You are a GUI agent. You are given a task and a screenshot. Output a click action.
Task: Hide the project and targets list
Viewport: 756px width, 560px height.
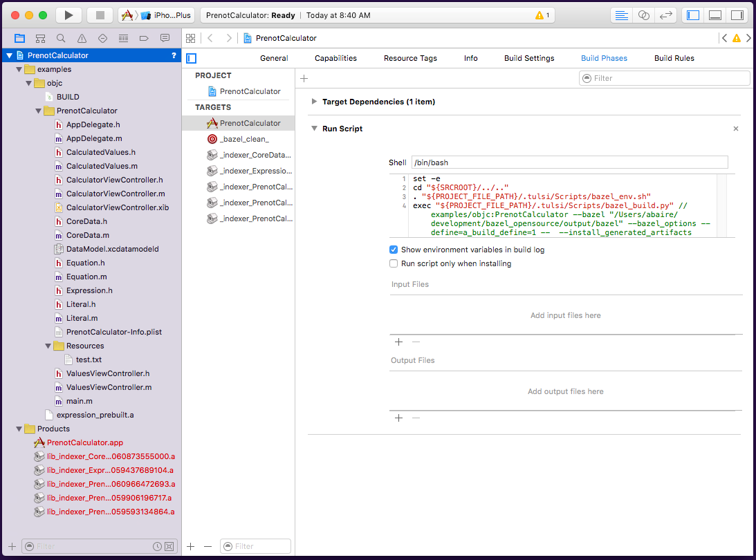click(192, 58)
